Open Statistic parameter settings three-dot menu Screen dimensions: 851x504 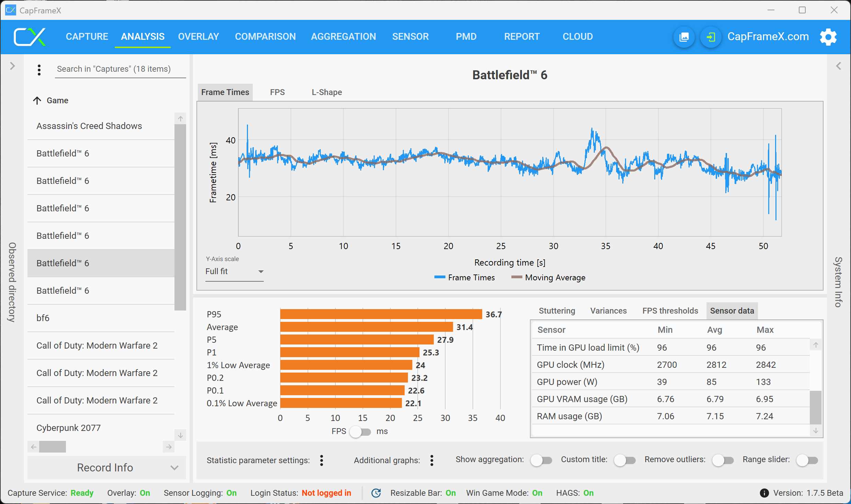pos(321,460)
